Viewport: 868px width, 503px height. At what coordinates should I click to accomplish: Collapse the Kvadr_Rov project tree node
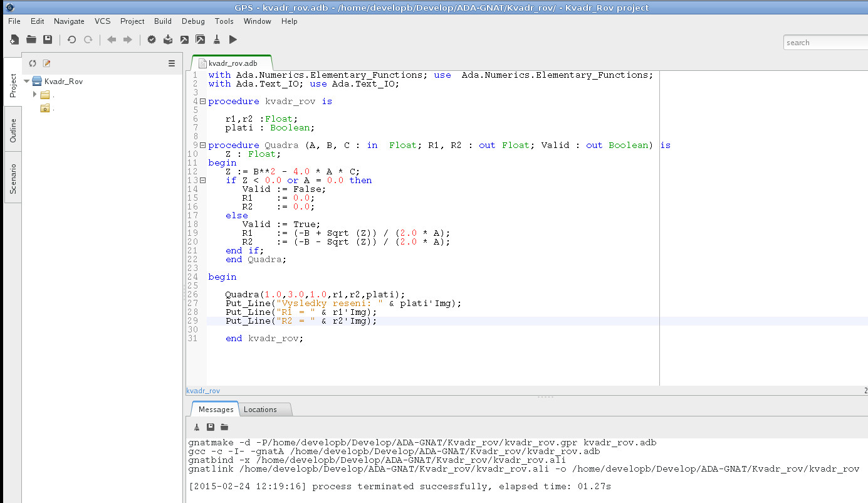(x=26, y=81)
